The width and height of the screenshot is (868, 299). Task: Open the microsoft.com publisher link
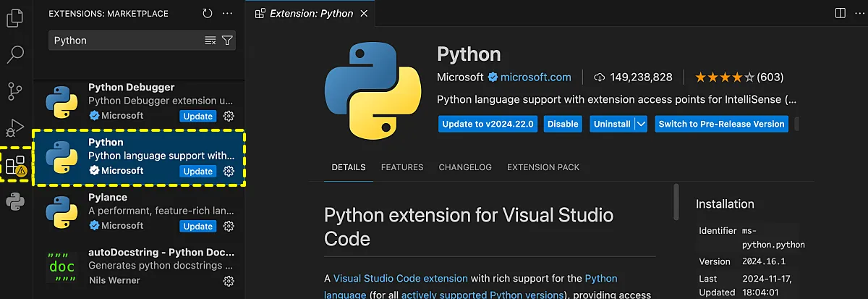tap(535, 77)
